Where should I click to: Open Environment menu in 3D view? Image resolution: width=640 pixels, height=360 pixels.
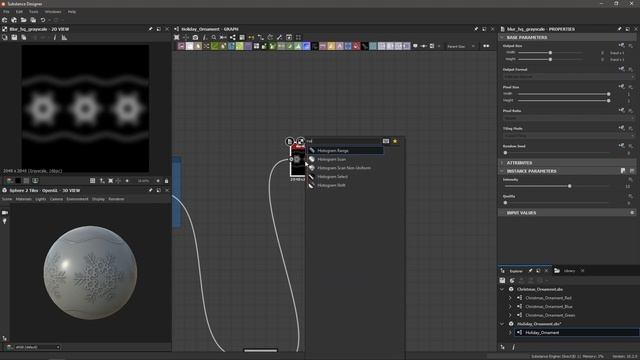pos(77,199)
